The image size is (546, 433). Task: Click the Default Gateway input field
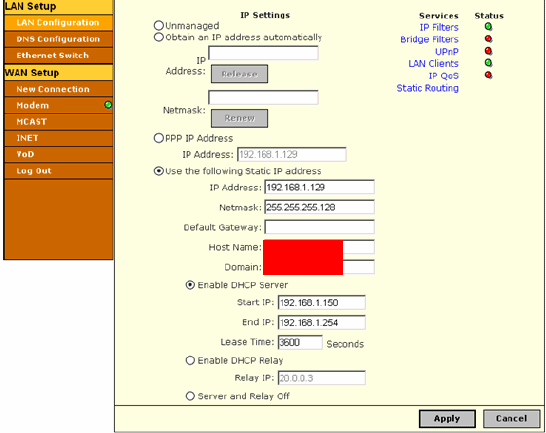(319, 227)
